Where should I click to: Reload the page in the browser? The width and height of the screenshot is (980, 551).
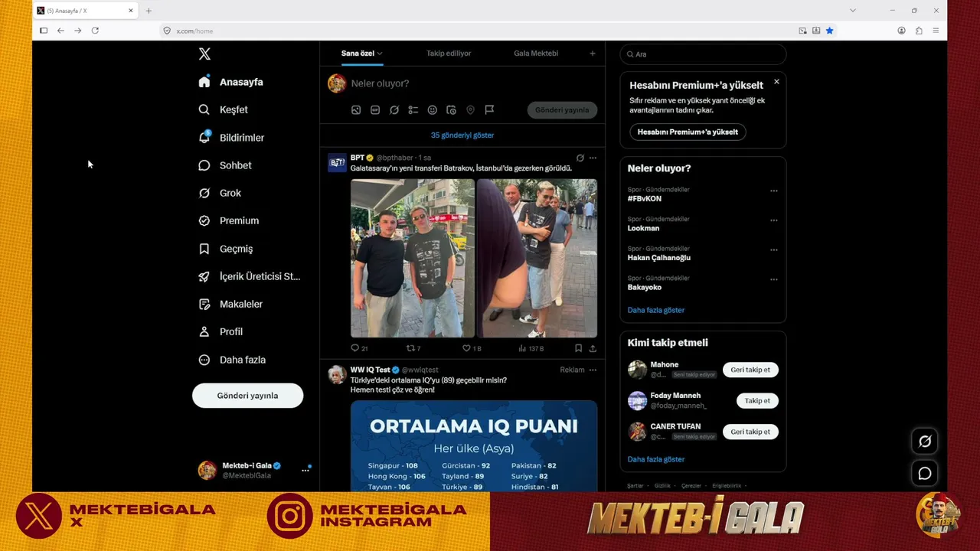[95, 31]
